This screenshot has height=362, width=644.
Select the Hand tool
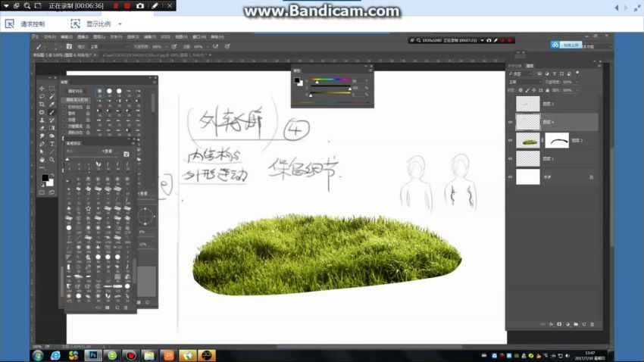pos(42,160)
